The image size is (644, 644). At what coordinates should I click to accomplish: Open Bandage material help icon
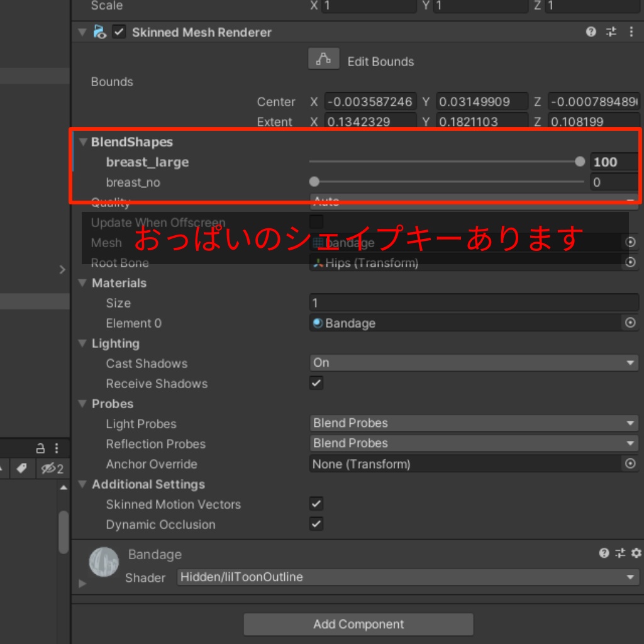click(604, 553)
